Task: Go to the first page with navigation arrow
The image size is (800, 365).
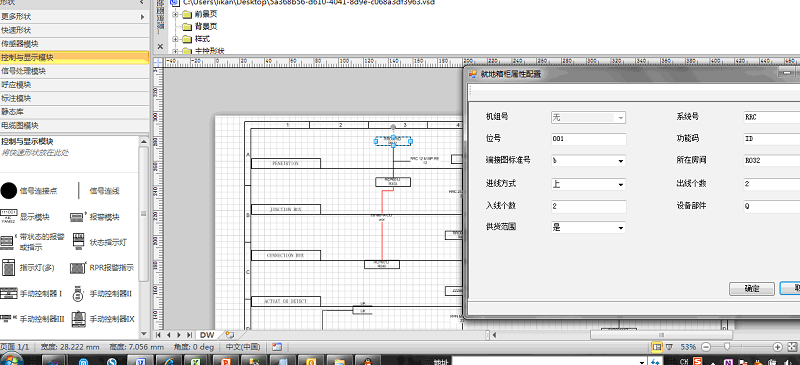Action: coord(158,335)
